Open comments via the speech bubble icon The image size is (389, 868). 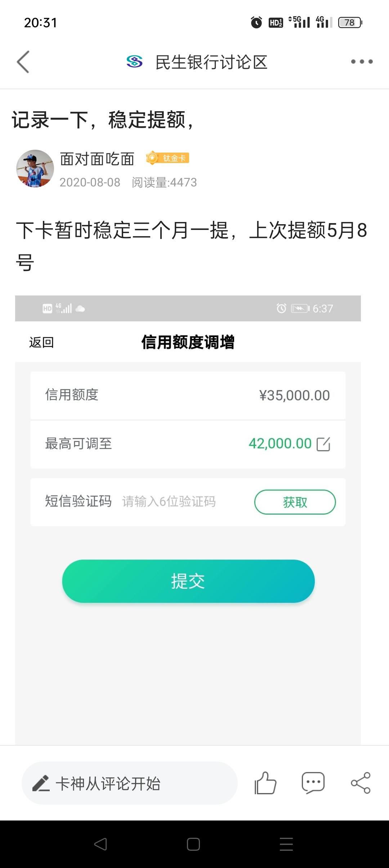point(313,783)
